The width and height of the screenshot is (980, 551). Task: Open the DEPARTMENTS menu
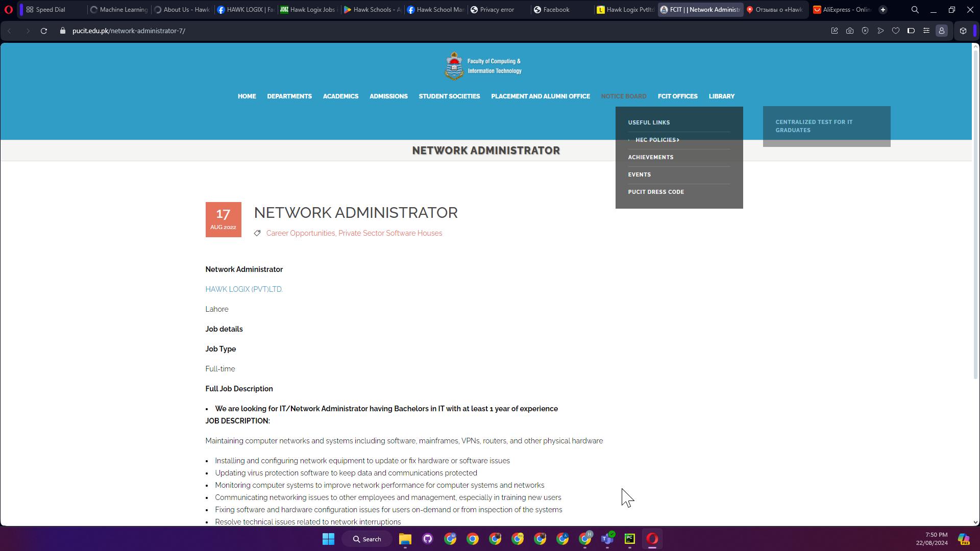(289, 96)
